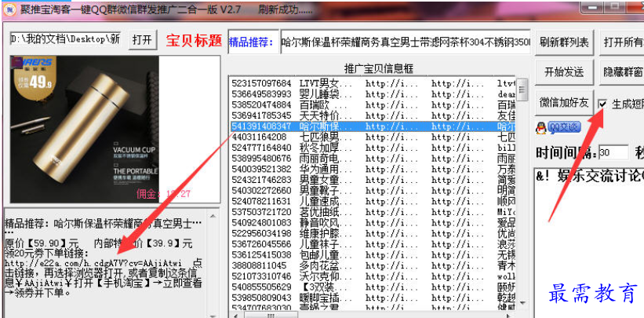
Task: Select row 536726045566 儿童袜子
Action: (x=372, y=244)
